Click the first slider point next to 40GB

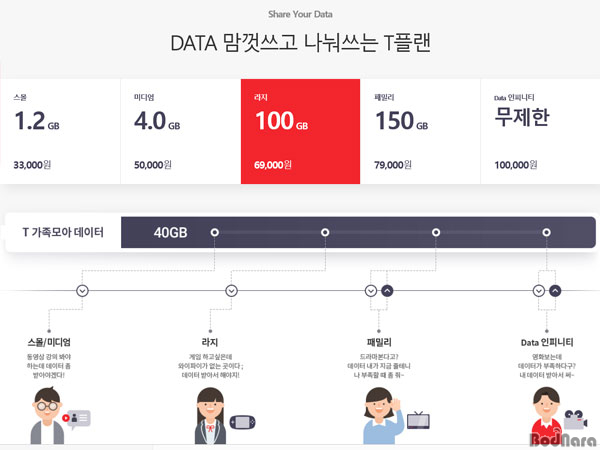click(215, 232)
